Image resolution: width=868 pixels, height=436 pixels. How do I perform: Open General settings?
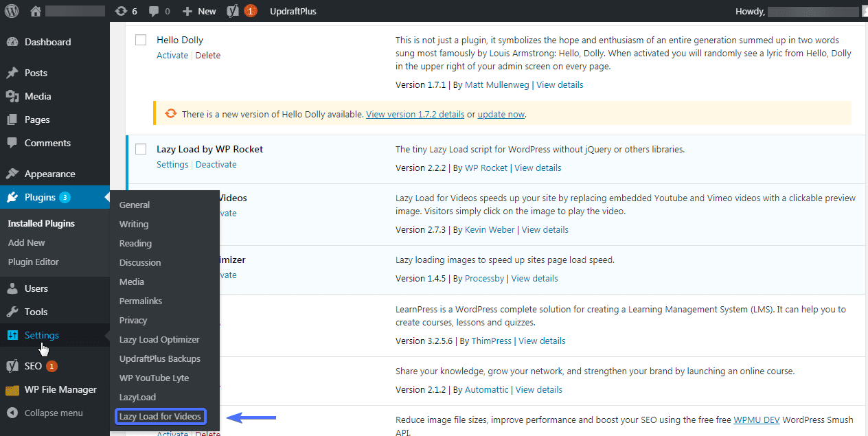click(135, 205)
